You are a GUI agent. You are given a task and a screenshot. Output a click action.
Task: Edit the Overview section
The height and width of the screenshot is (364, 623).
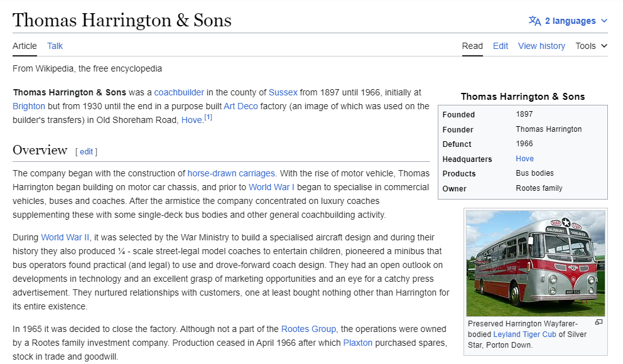[86, 152]
